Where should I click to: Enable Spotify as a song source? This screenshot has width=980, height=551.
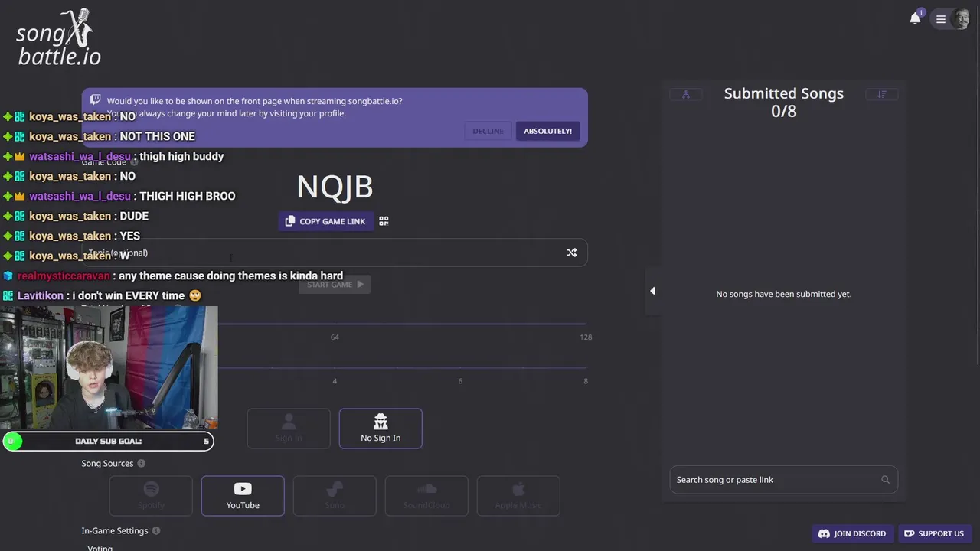tap(151, 496)
